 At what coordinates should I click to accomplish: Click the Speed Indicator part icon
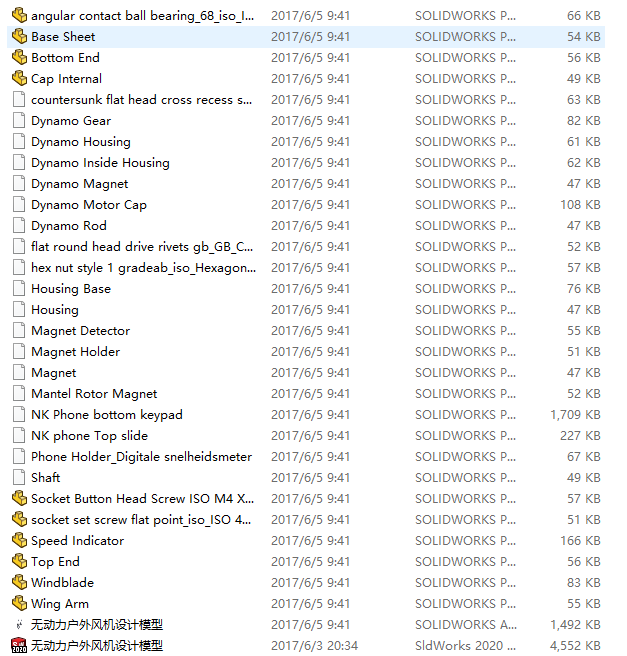[19, 540]
